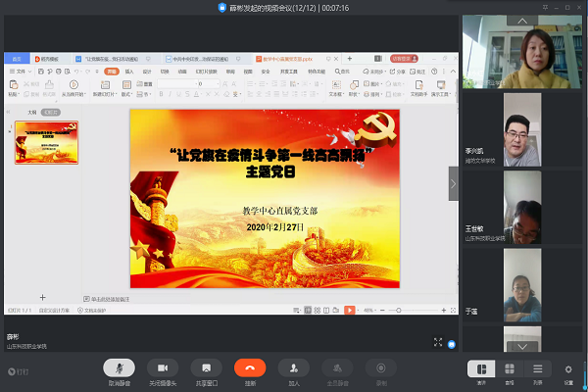Open the 设计 ribbon tab
The image size is (588, 392).
(147, 72)
